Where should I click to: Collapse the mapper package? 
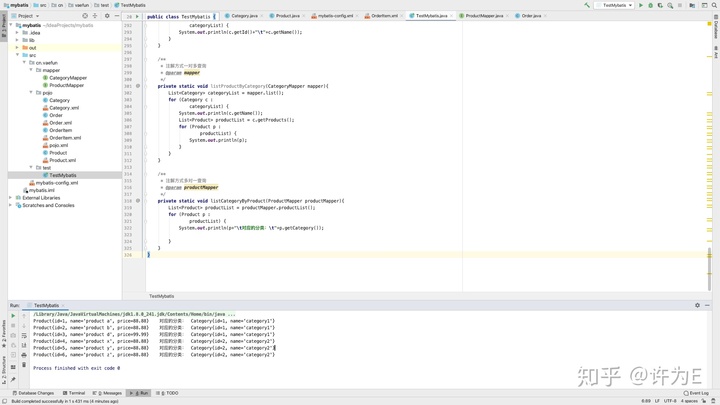31,70
